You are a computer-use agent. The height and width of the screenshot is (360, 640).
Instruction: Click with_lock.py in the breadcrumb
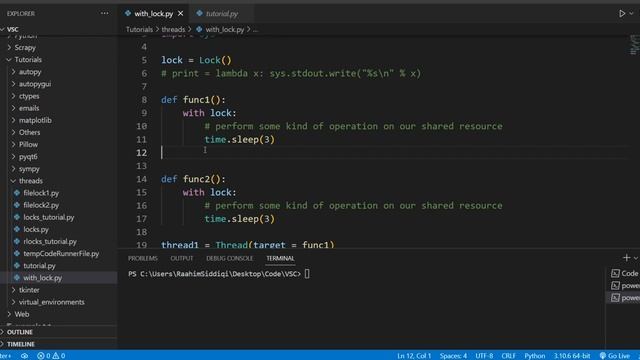coord(224,29)
